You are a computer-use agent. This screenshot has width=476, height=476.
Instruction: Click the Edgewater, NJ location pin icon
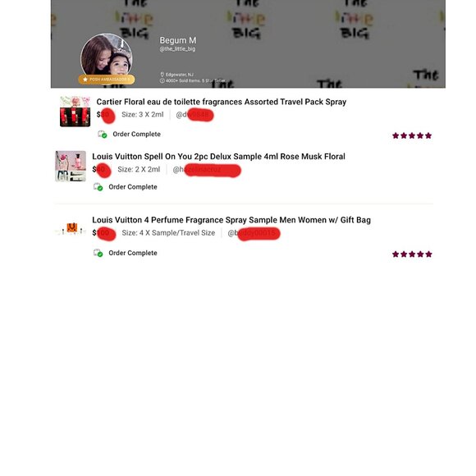tap(162, 75)
